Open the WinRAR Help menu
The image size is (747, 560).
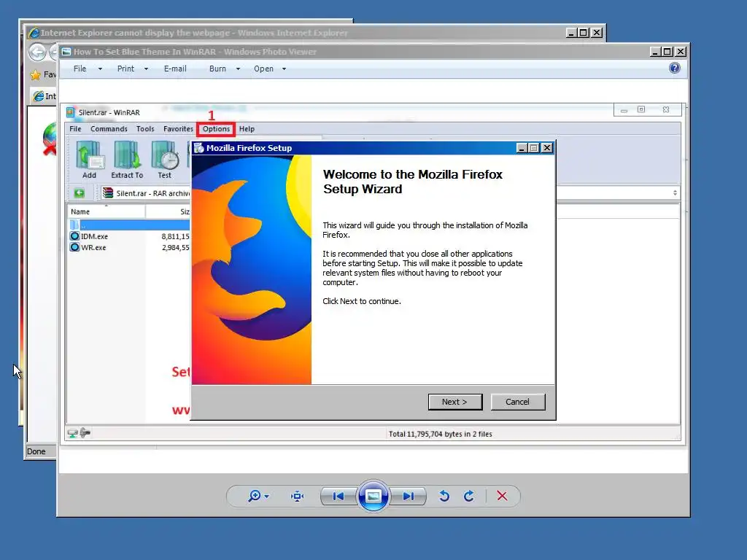click(247, 129)
